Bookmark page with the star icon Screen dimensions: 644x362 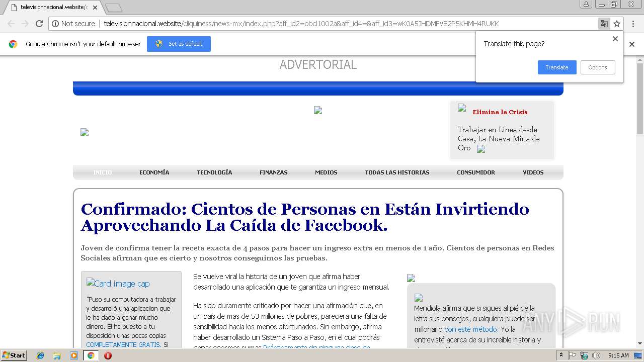[x=617, y=24]
